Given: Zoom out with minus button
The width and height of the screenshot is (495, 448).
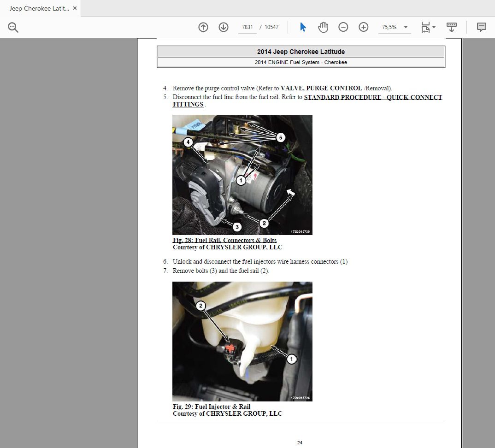Looking at the screenshot, I should (x=343, y=27).
